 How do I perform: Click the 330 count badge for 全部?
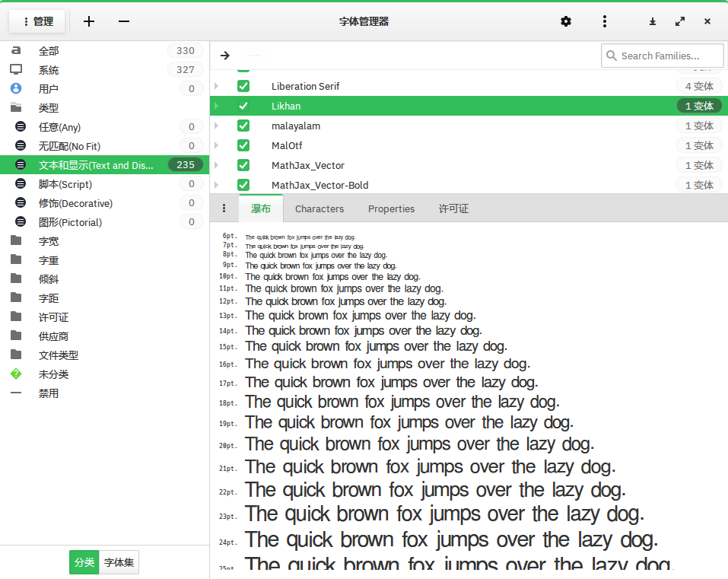click(186, 51)
